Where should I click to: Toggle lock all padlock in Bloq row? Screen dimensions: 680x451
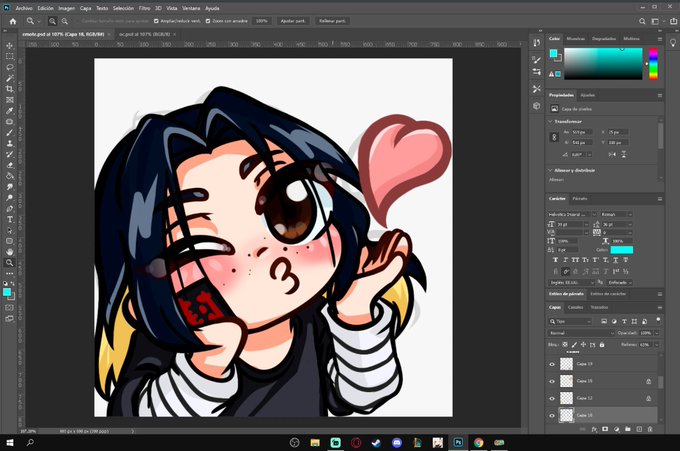coord(602,345)
